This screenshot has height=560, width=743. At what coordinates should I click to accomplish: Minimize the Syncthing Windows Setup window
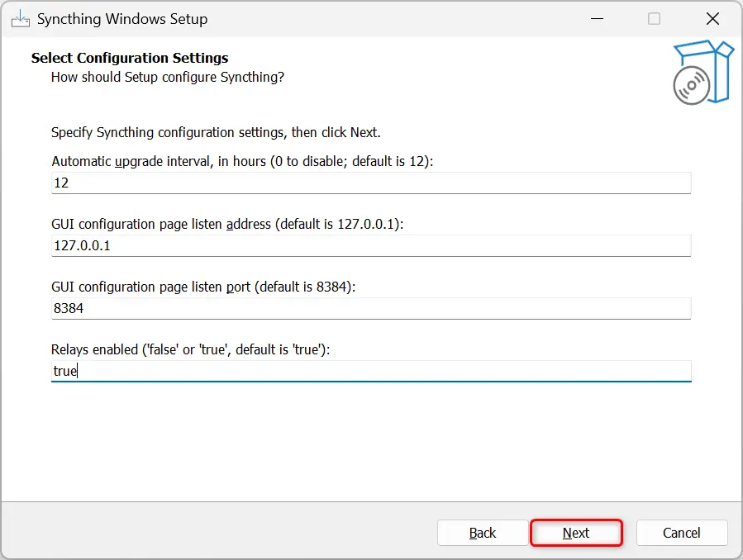[x=597, y=19]
